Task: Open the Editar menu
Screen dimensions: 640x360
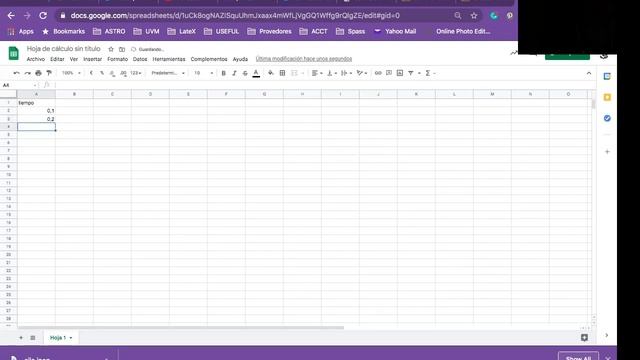Action: pos(57,59)
